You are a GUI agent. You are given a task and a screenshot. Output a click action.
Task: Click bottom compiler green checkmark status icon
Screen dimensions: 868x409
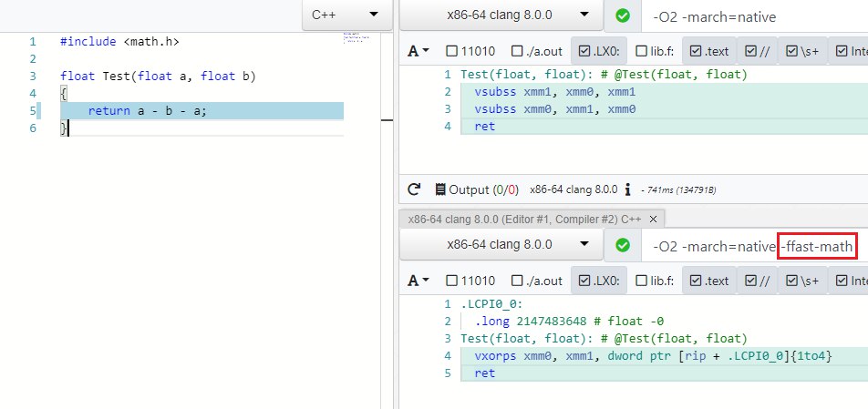click(622, 245)
